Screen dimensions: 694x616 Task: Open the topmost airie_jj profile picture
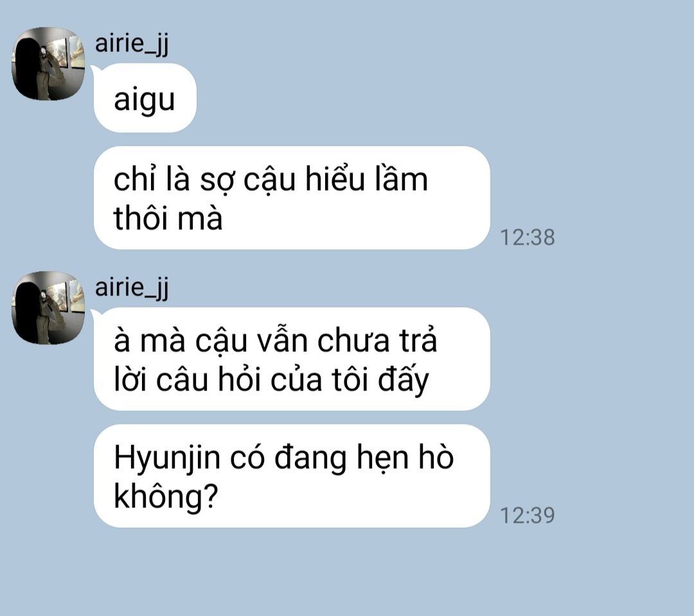point(48,64)
